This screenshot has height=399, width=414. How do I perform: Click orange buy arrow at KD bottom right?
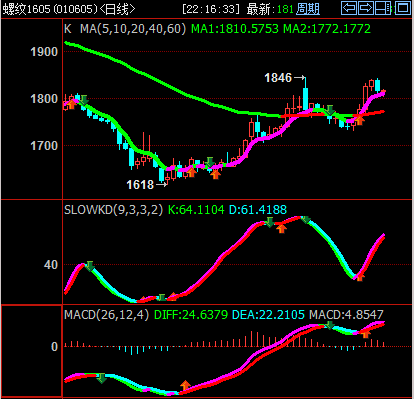(359, 276)
